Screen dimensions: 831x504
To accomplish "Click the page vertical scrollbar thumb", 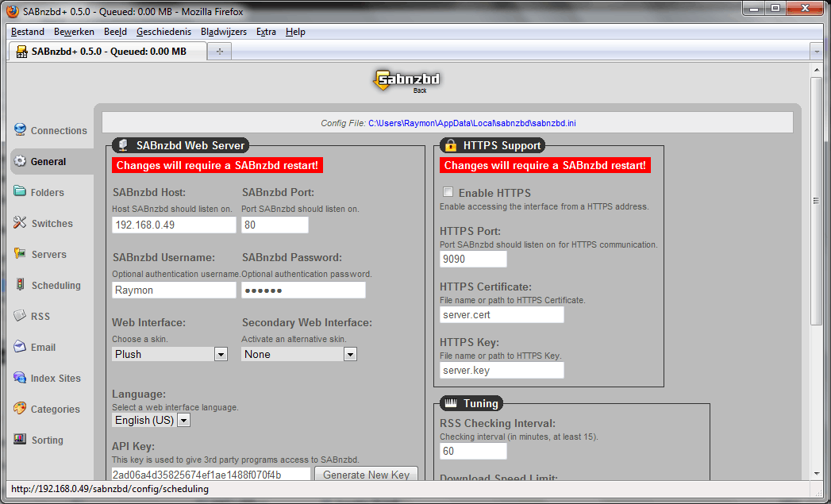I will [x=816, y=201].
